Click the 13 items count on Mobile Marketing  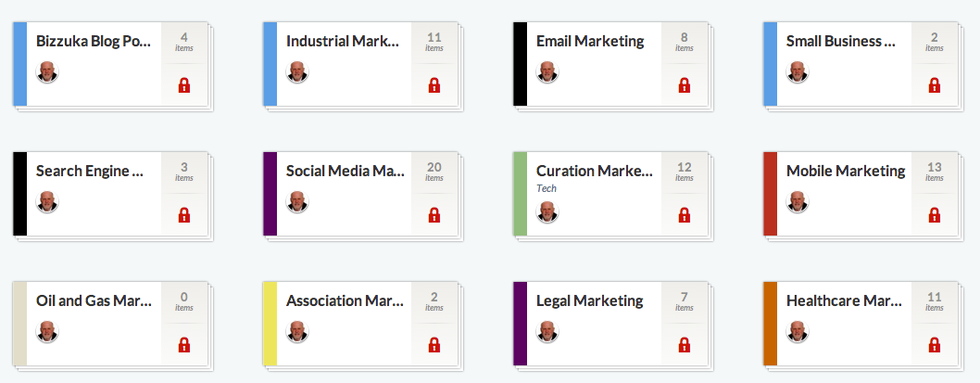[934, 172]
